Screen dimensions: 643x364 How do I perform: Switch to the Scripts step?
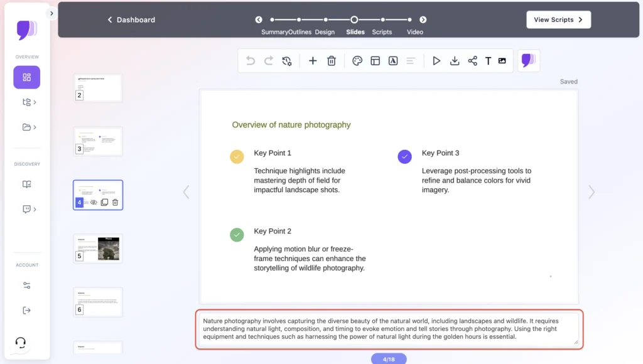(x=382, y=32)
